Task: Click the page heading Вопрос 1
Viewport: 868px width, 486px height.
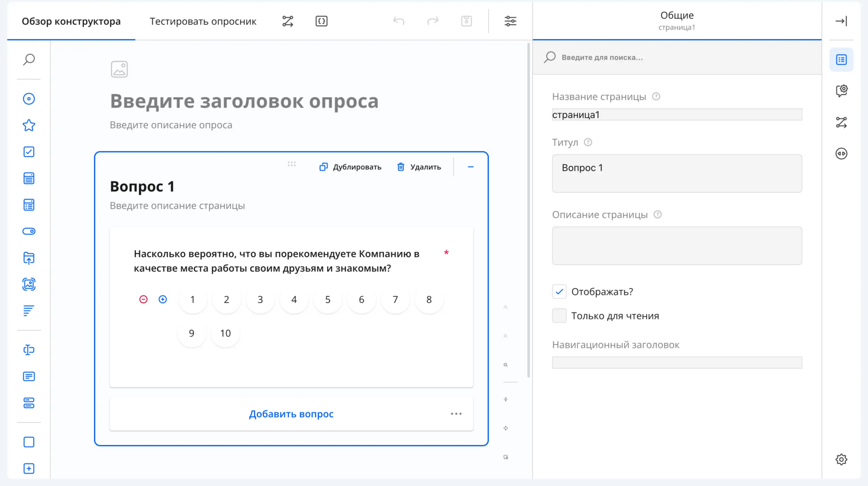Action: 142,186
